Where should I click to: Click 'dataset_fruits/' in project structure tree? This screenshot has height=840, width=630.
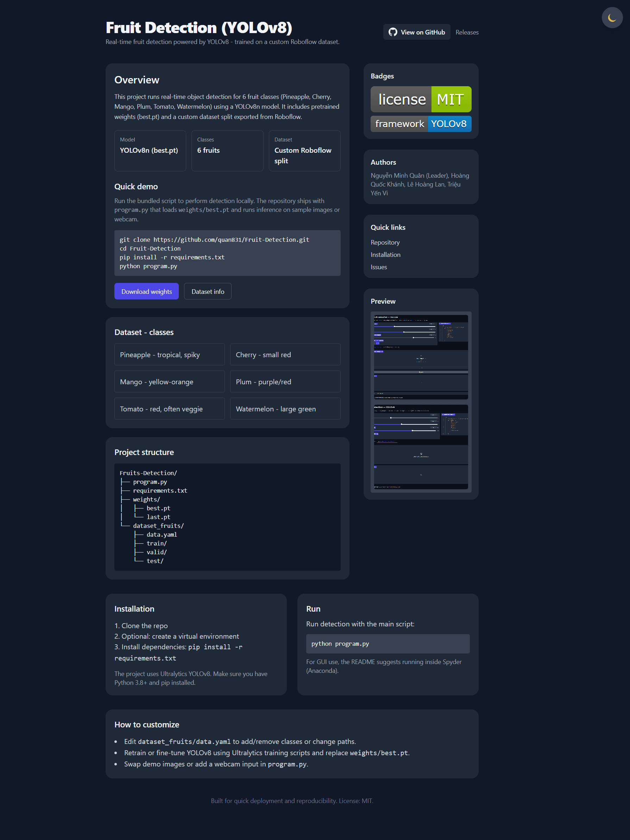coord(158,525)
